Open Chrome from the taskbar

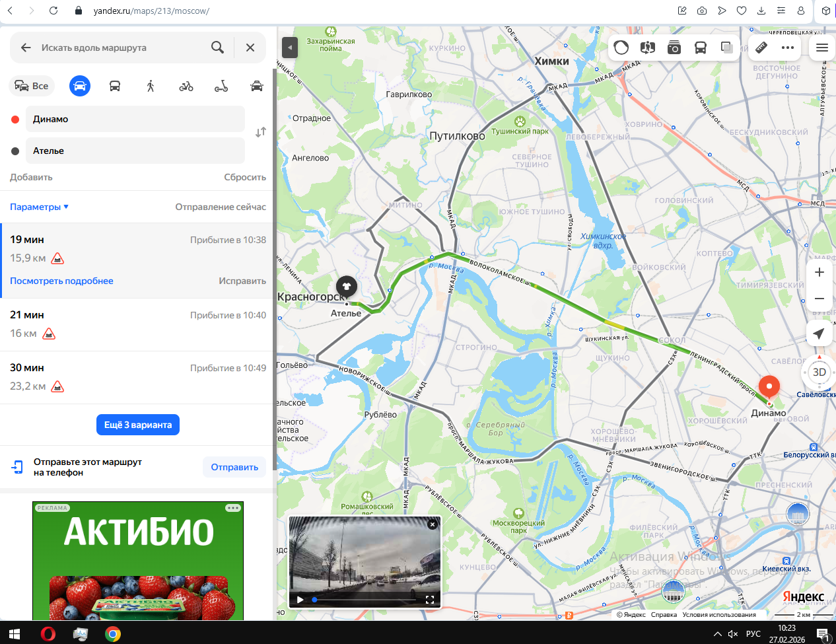click(x=113, y=634)
